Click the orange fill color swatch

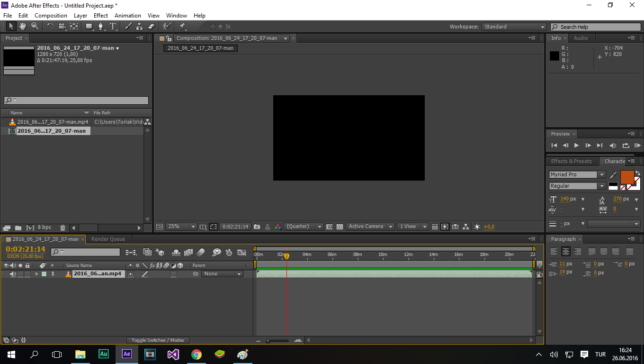(627, 177)
